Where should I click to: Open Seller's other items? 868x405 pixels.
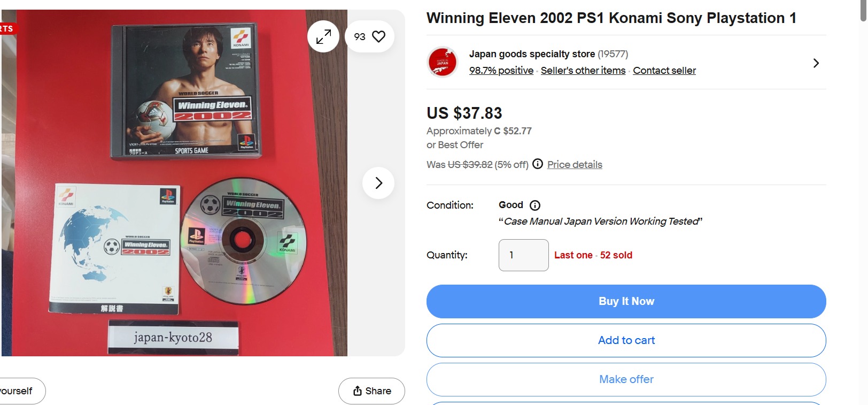click(583, 71)
